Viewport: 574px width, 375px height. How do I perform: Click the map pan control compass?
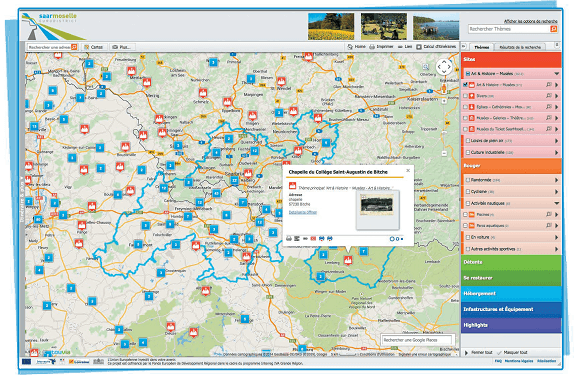pyautogui.click(x=444, y=67)
